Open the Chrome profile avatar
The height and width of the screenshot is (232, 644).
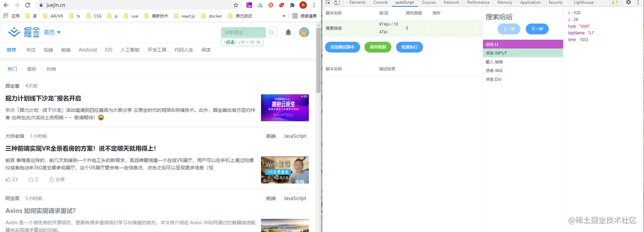[303, 5]
